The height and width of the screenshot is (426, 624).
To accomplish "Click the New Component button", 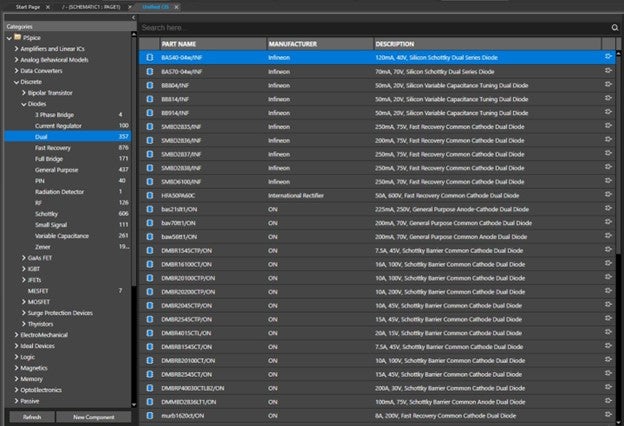I will point(94,417).
